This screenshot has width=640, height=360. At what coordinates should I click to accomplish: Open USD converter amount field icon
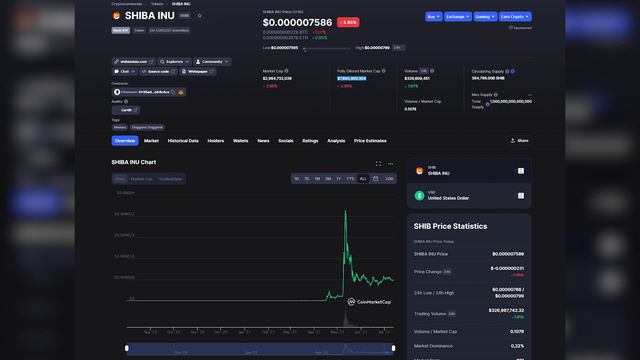coord(521,196)
